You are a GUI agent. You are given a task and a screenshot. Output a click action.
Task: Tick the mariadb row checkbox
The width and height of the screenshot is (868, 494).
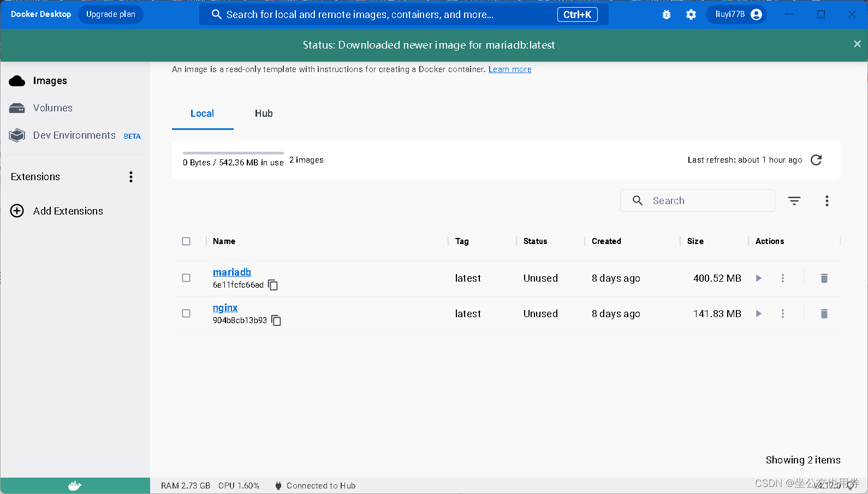coord(186,278)
